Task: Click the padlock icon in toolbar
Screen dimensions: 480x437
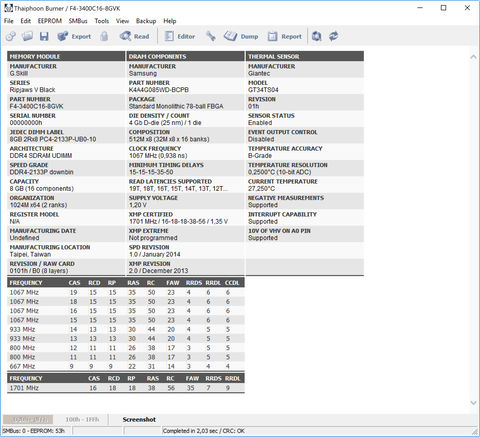Action: pyautogui.click(x=104, y=36)
